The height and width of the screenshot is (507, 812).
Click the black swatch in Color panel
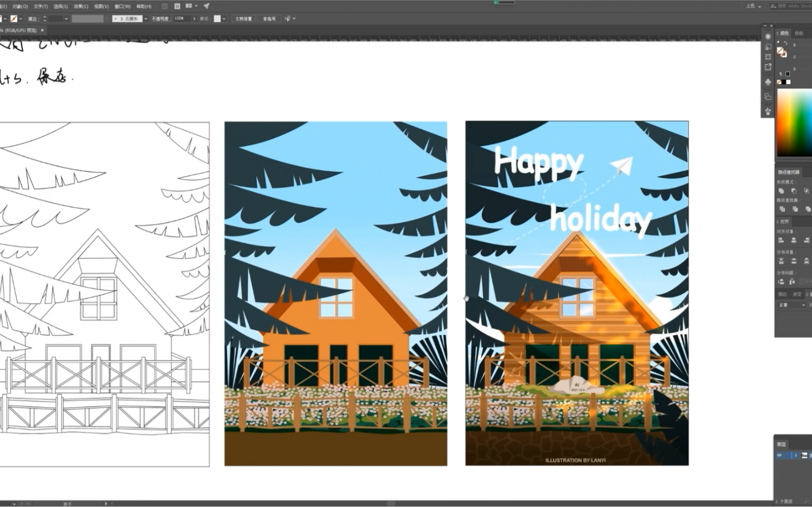tap(783, 82)
